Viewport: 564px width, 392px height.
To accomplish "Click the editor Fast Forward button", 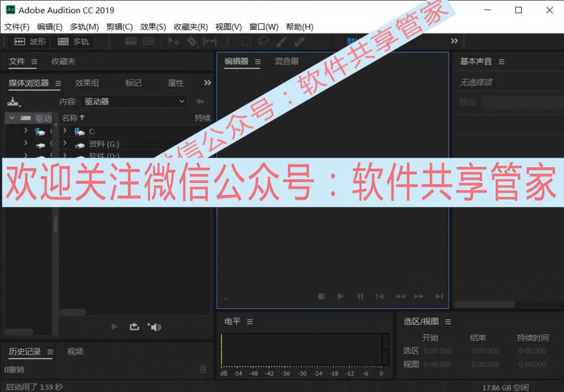I will pyautogui.click(x=419, y=296).
